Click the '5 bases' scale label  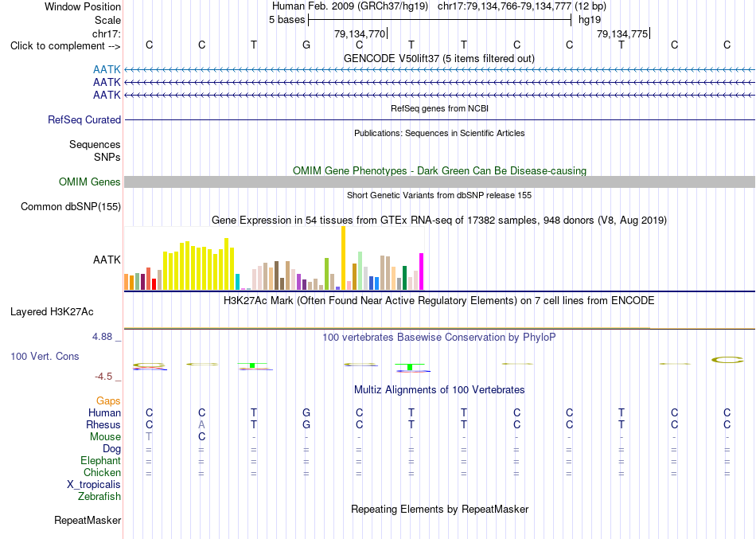point(286,20)
